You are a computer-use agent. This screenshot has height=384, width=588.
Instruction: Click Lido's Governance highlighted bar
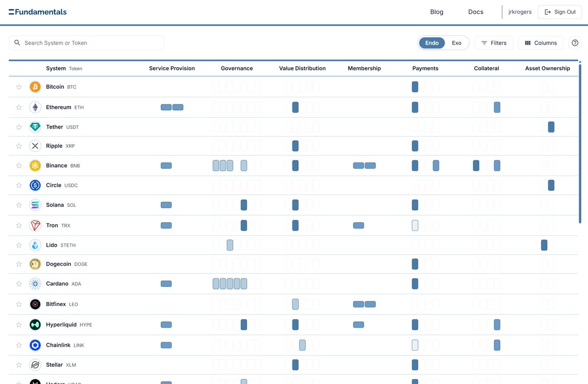pyautogui.click(x=230, y=245)
